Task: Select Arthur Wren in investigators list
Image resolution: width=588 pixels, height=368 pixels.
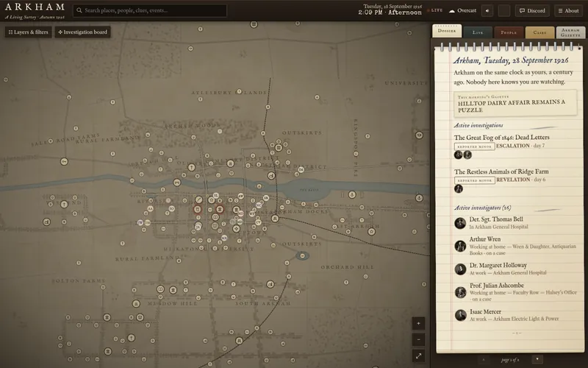Action: coord(516,246)
